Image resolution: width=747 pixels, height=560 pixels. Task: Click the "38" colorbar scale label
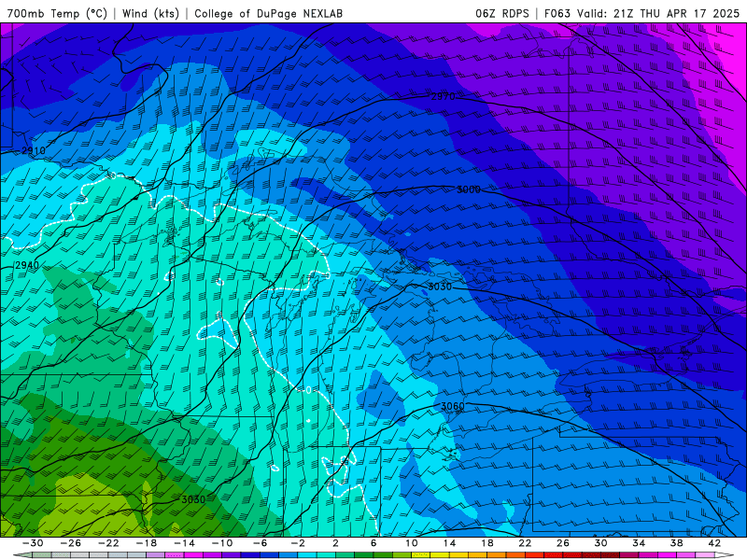click(676, 543)
